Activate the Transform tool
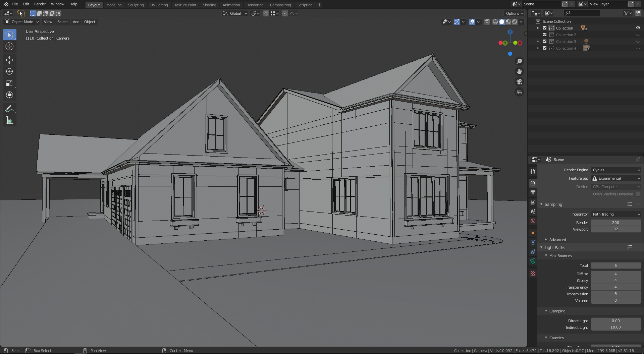Screen dimensions: 644x354 [9, 95]
